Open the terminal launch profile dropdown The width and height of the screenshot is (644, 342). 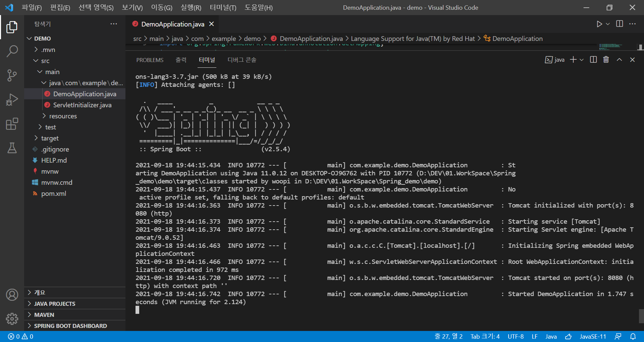pos(582,60)
